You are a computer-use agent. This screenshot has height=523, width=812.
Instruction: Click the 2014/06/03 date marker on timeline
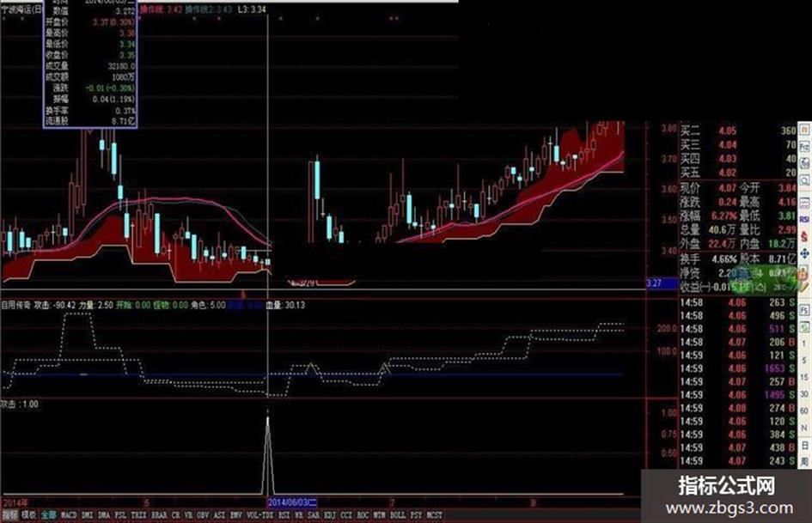293,502
